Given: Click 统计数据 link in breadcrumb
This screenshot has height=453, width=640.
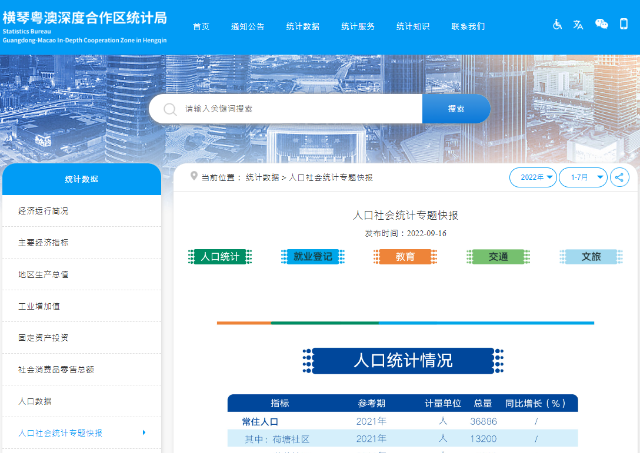Looking at the screenshot, I should [262, 178].
